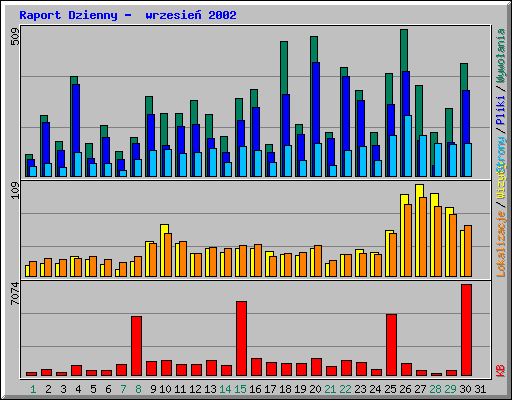
Task: Select x-axis day label 4
Action: coord(78,389)
